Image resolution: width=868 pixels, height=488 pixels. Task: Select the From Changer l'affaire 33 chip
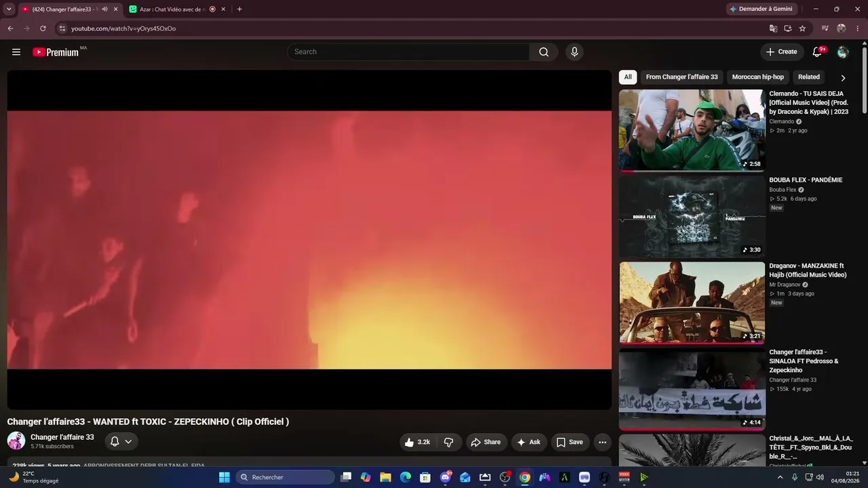(682, 77)
